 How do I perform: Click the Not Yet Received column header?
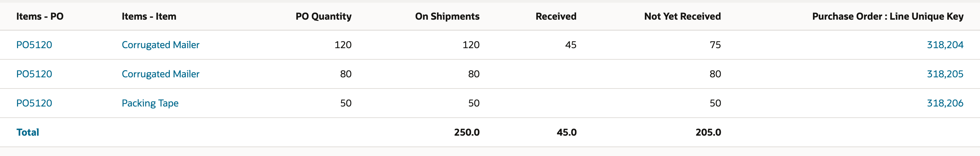pyautogui.click(x=683, y=16)
